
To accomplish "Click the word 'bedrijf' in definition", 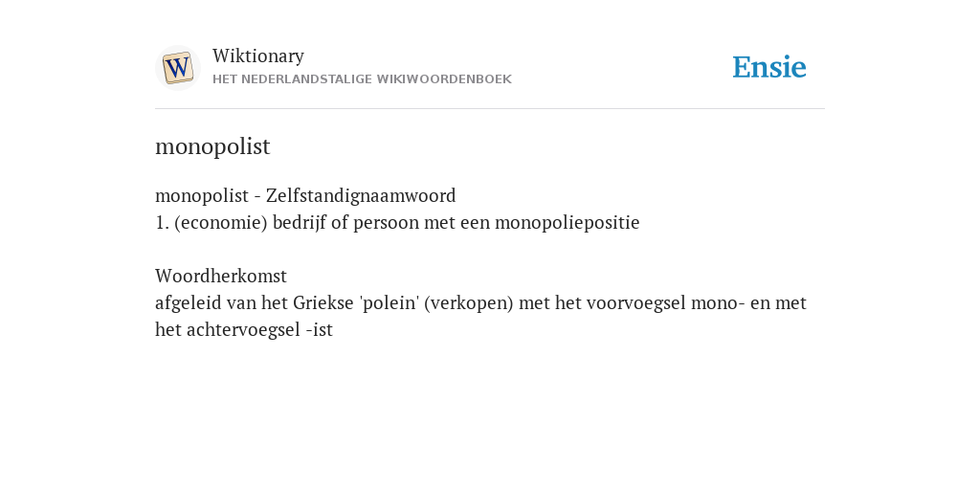I will (x=300, y=223).
